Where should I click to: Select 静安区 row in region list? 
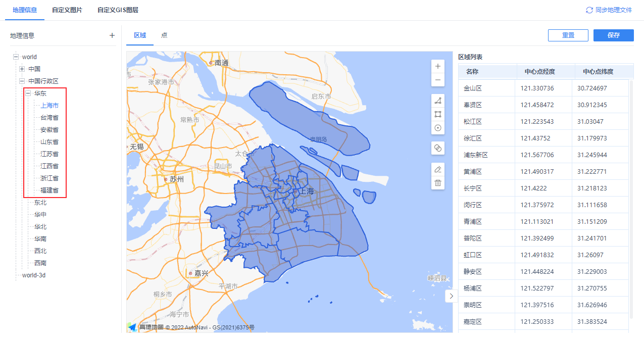point(543,272)
